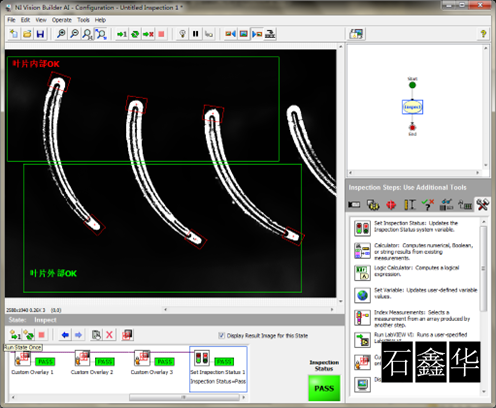Click the image viewer horizontal scrollbar right arrow
The width and height of the screenshot is (496, 408).
click(332, 309)
